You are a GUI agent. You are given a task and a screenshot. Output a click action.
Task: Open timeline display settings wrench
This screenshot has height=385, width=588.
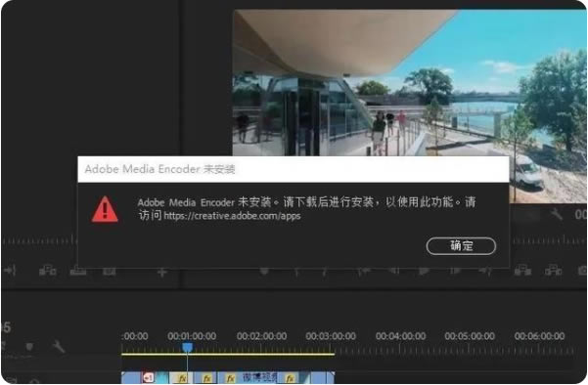58,347
